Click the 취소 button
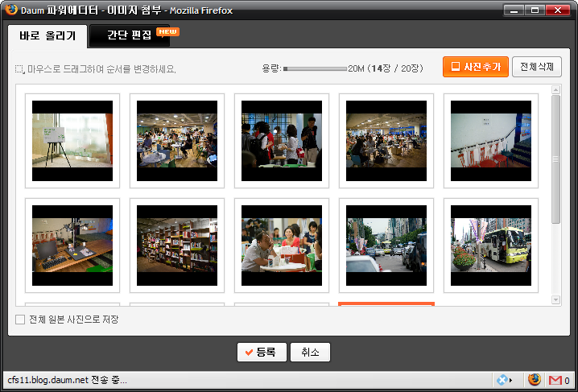Screen dimensions: 578x392 pyautogui.click(x=310, y=353)
